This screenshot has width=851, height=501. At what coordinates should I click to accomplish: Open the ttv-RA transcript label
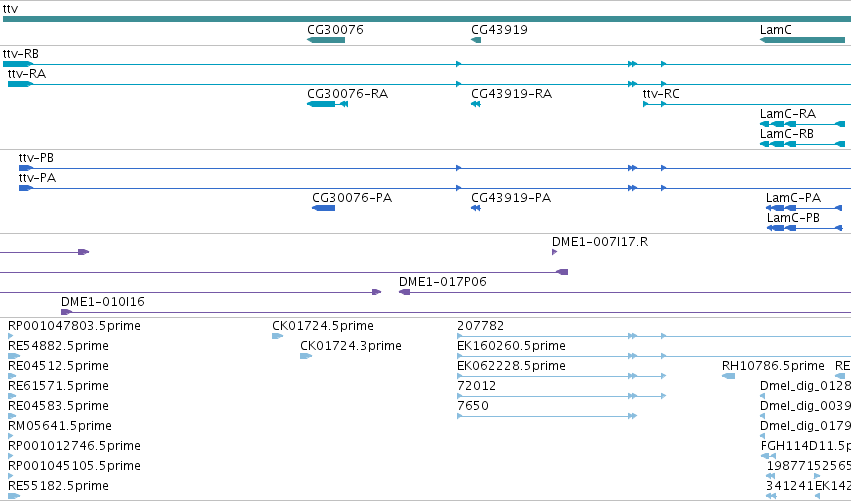point(27,74)
